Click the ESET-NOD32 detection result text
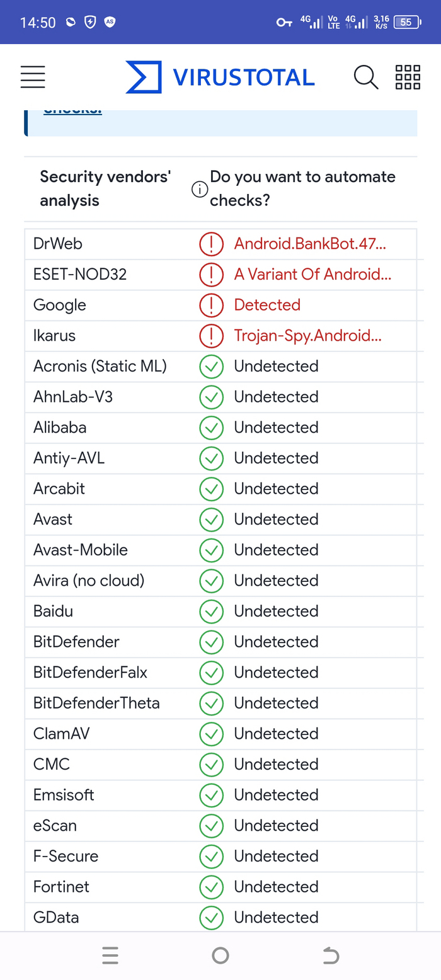 [312, 275]
